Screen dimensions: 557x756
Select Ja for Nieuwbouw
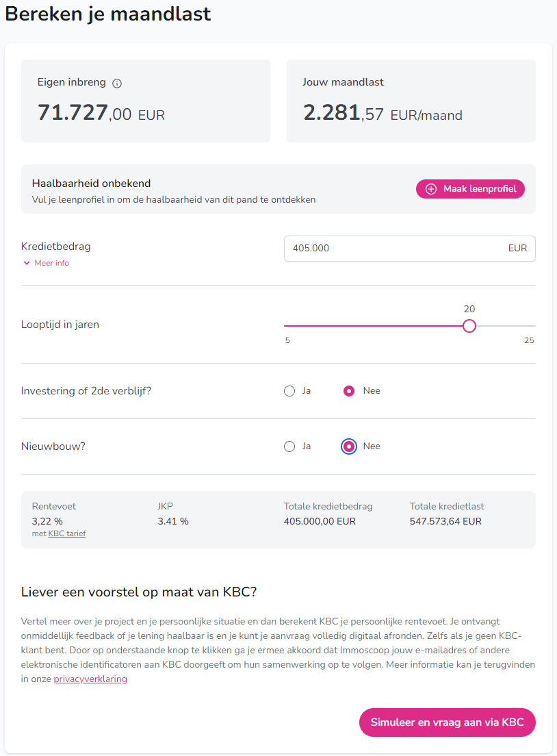[x=288, y=446]
